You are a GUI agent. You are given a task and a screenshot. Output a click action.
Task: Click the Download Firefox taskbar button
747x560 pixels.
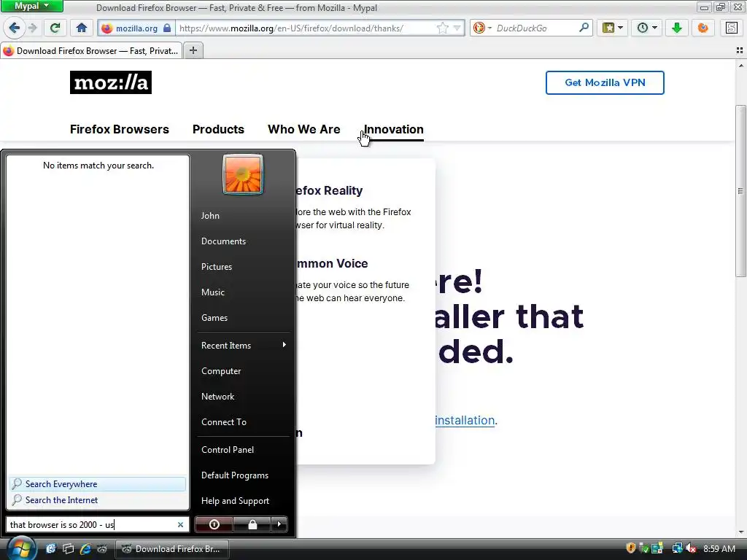(x=172, y=549)
